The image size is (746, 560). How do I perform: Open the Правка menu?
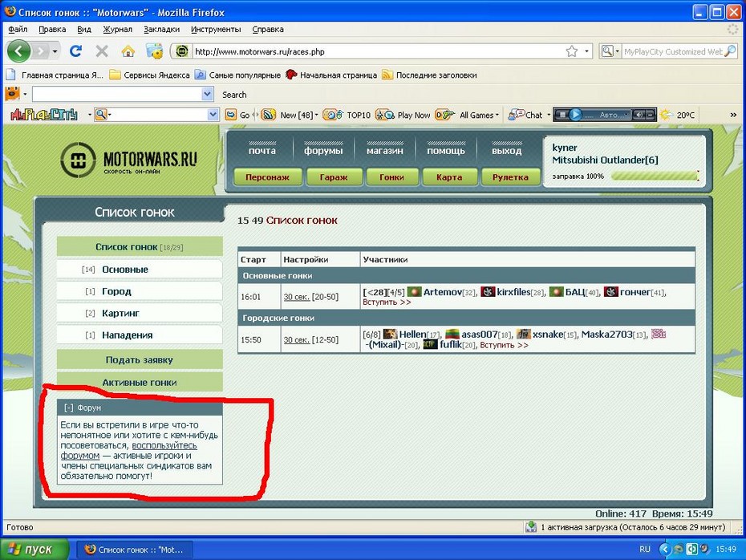coord(52,29)
